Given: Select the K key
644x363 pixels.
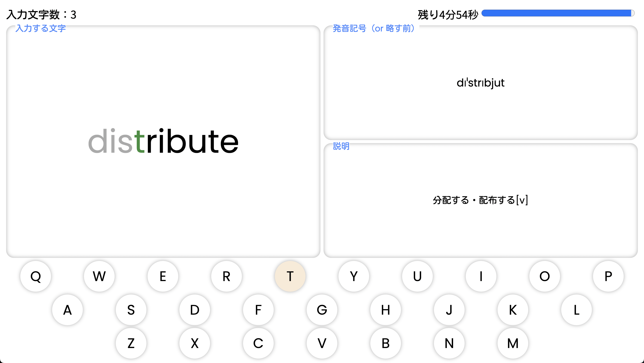Looking at the screenshot, I should click(513, 310).
